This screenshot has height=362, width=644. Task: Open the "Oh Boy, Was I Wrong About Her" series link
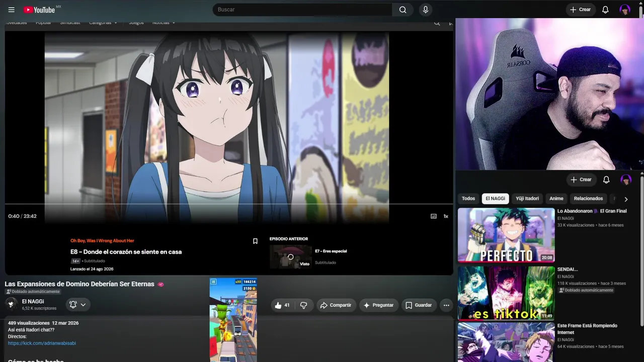102,241
